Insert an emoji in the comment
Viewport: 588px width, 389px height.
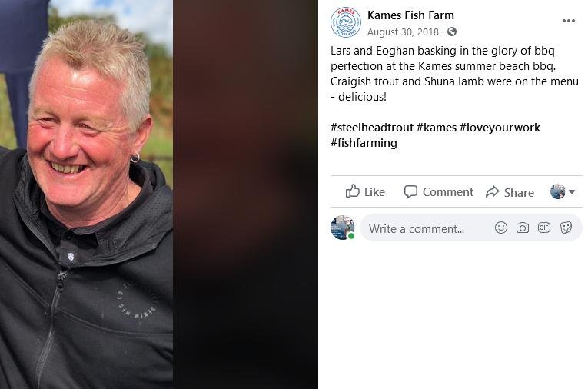click(x=500, y=228)
